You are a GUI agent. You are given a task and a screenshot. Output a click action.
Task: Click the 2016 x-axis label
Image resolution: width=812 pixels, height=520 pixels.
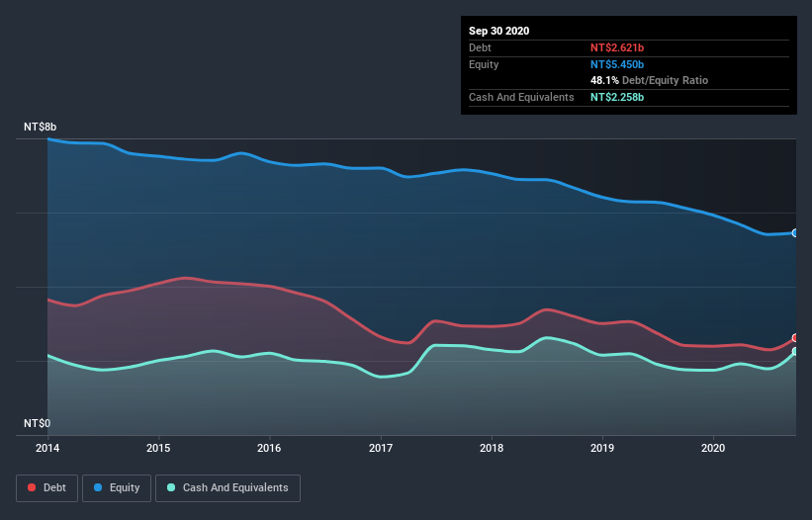269,448
